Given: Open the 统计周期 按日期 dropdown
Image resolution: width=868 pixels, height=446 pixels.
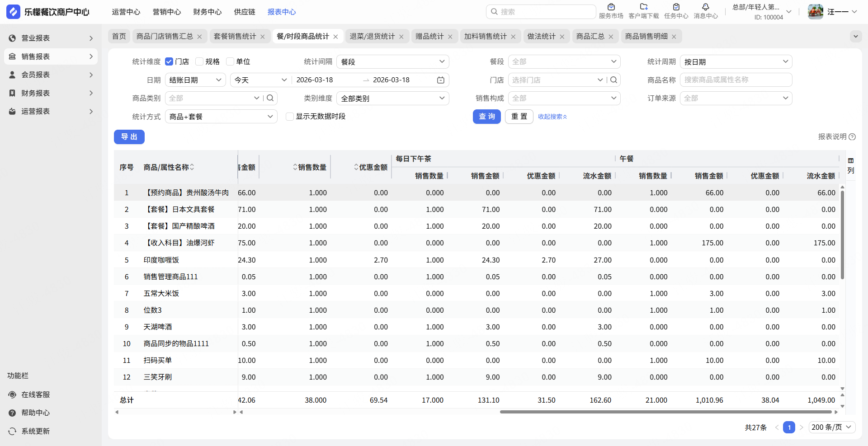Looking at the screenshot, I should point(736,61).
